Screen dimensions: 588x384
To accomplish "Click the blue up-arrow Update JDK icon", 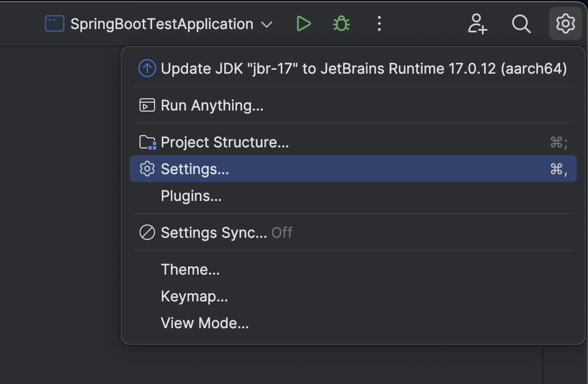I will [147, 69].
